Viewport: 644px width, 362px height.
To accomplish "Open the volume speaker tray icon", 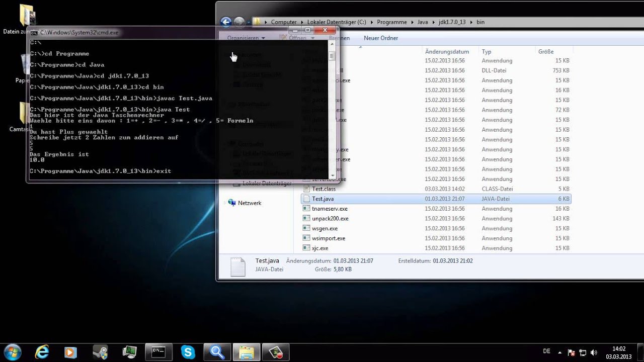I will (x=594, y=352).
